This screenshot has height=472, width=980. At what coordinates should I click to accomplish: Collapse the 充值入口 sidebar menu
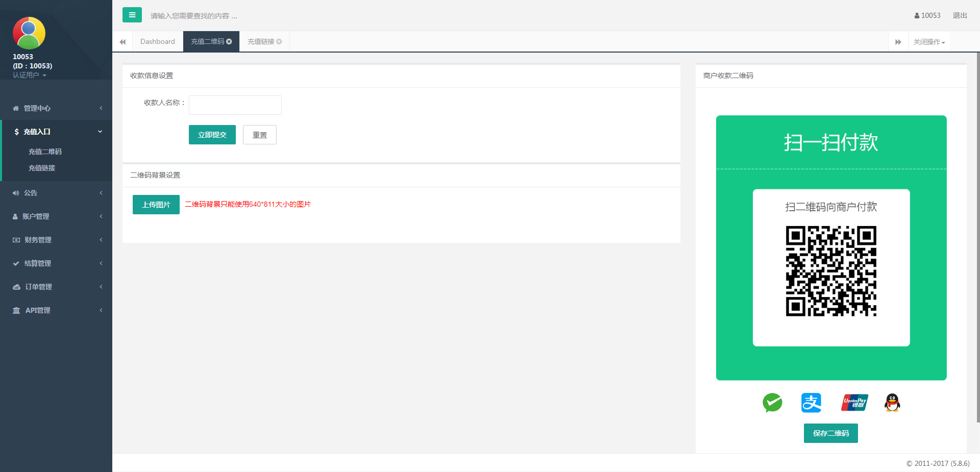point(56,132)
